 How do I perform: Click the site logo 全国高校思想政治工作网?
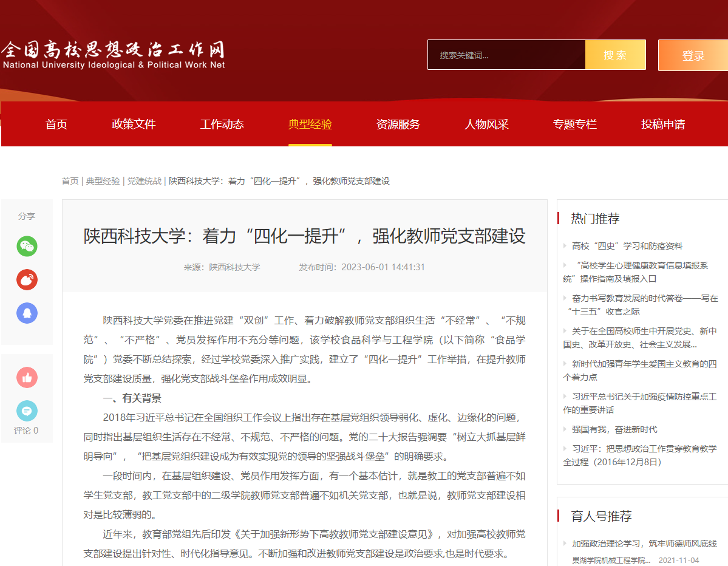tap(113, 55)
